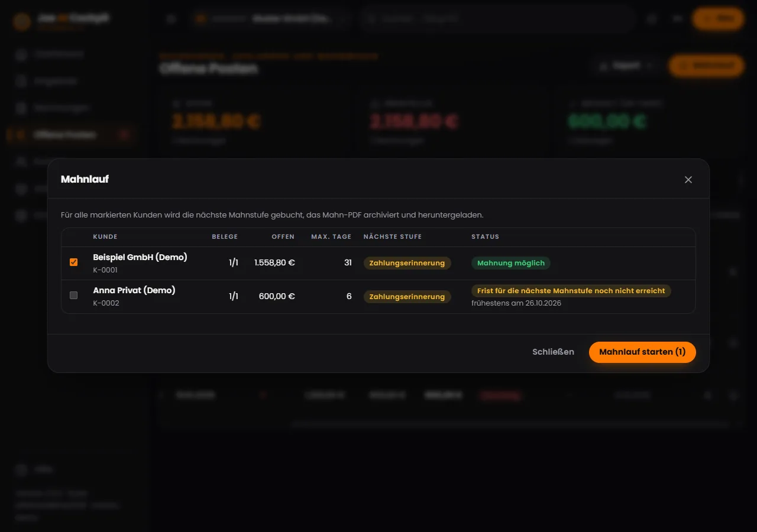Close the Mahnlauf dialog with X
Viewport: 757px width, 532px height.
click(688, 180)
